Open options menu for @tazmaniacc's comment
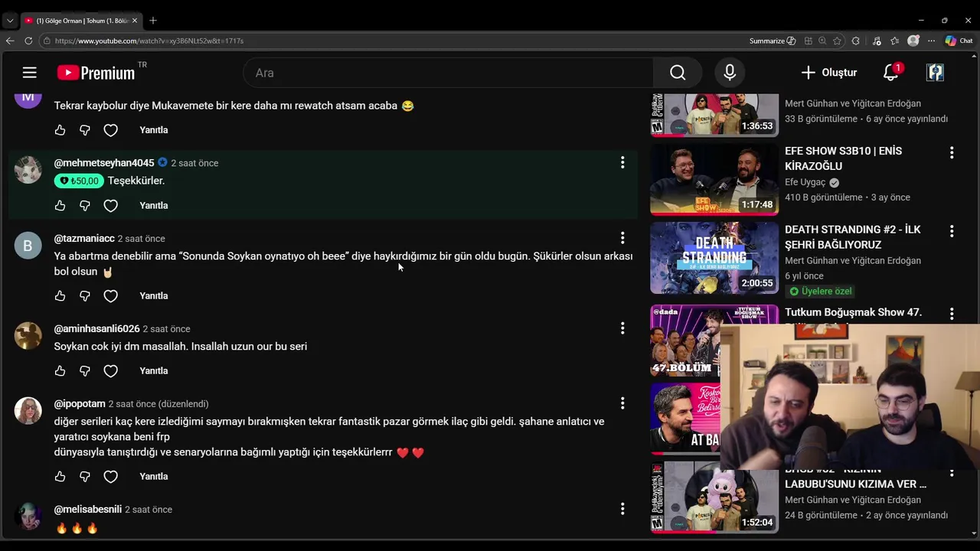 pos(622,238)
